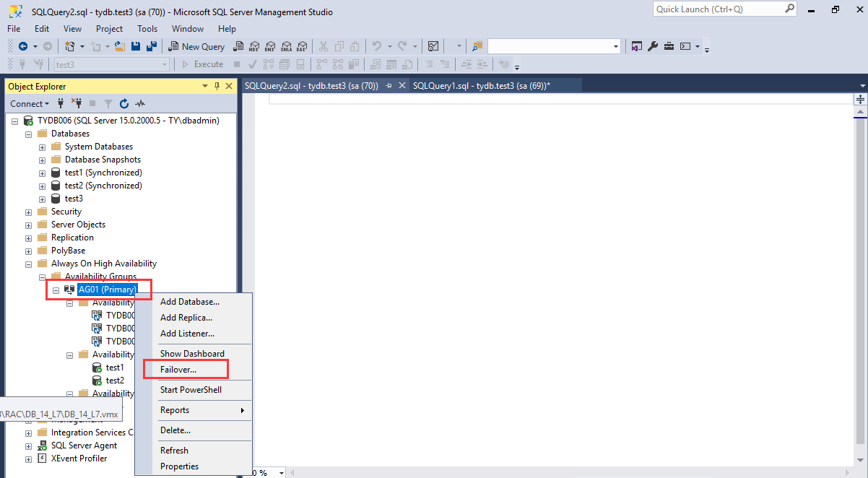Pin the Object Explorer panel with pushpin
Image resolution: width=868 pixels, height=478 pixels.
(217, 86)
